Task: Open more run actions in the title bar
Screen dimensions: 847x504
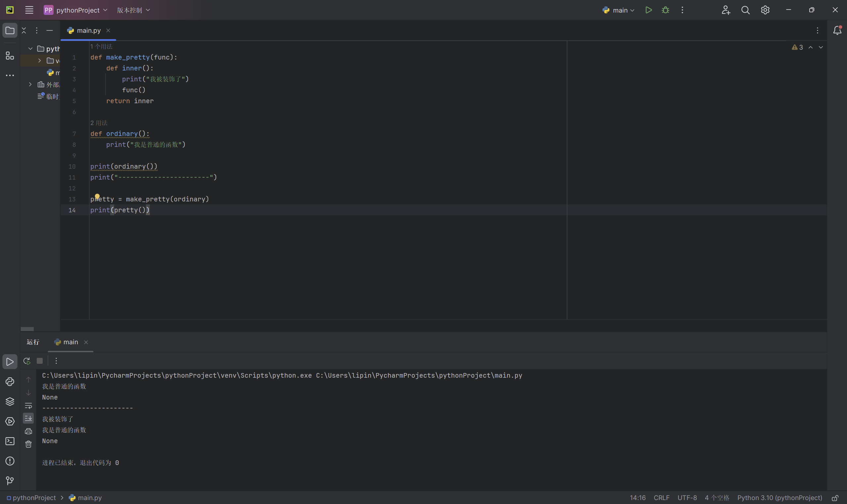Action: click(x=682, y=10)
